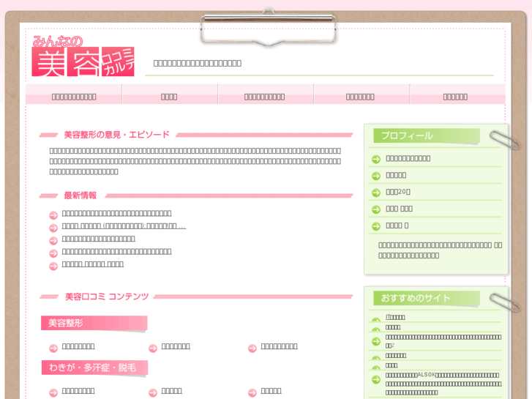The height and width of the screenshot is (399, 532).
Task: Click pink arrow beside last link under わきが・多汗症・脱毛
Action: tap(252, 393)
